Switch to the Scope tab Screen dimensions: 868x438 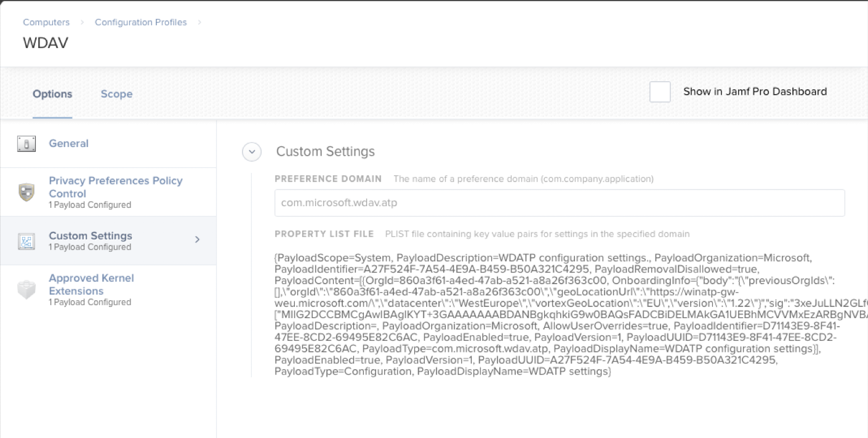116,94
